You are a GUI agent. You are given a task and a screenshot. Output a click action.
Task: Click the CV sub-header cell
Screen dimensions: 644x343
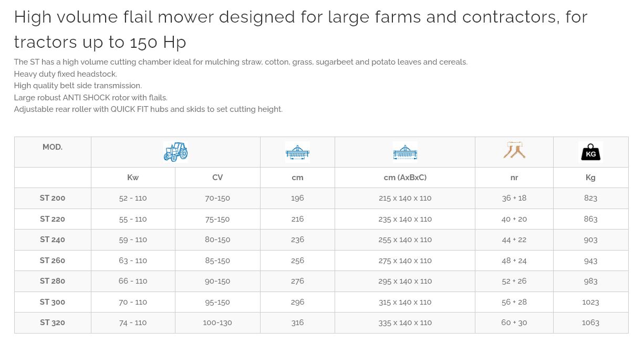(217, 178)
